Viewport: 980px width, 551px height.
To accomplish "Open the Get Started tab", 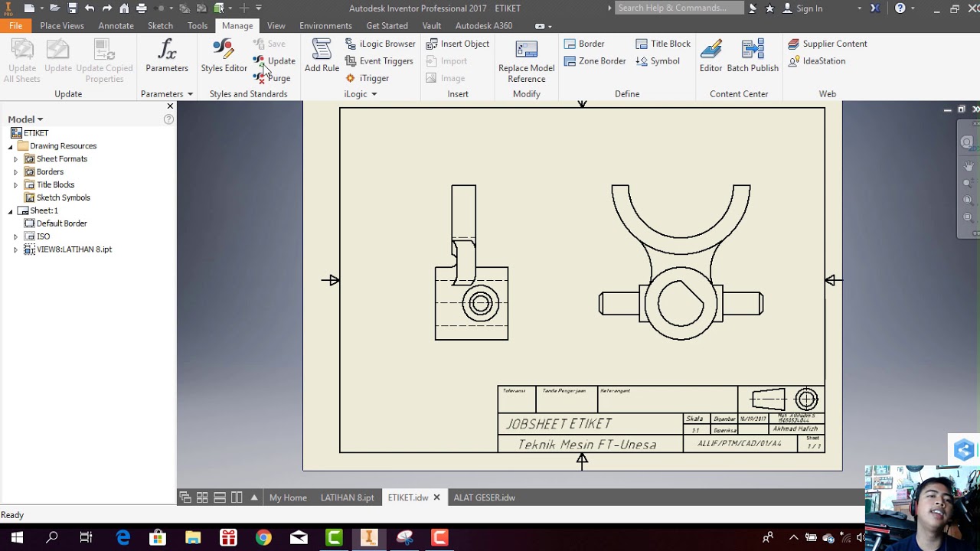I will (x=387, y=26).
